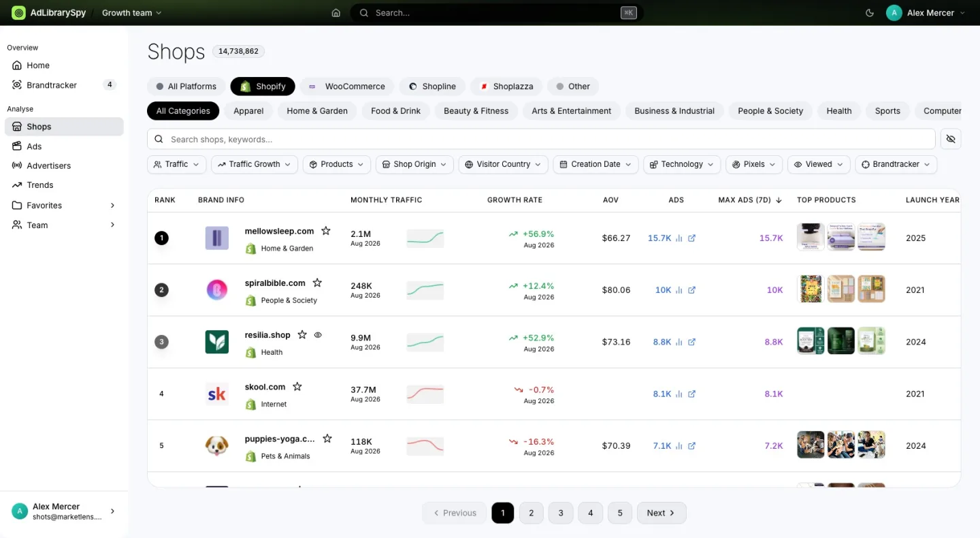Viewport: 980px width, 538px height.
Task: Go to home via top bar house icon
Action: click(336, 13)
